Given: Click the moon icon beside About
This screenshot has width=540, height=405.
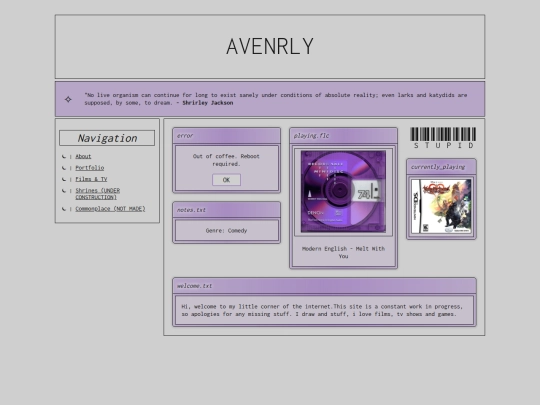Looking at the screenshot, I should (64, 156).
